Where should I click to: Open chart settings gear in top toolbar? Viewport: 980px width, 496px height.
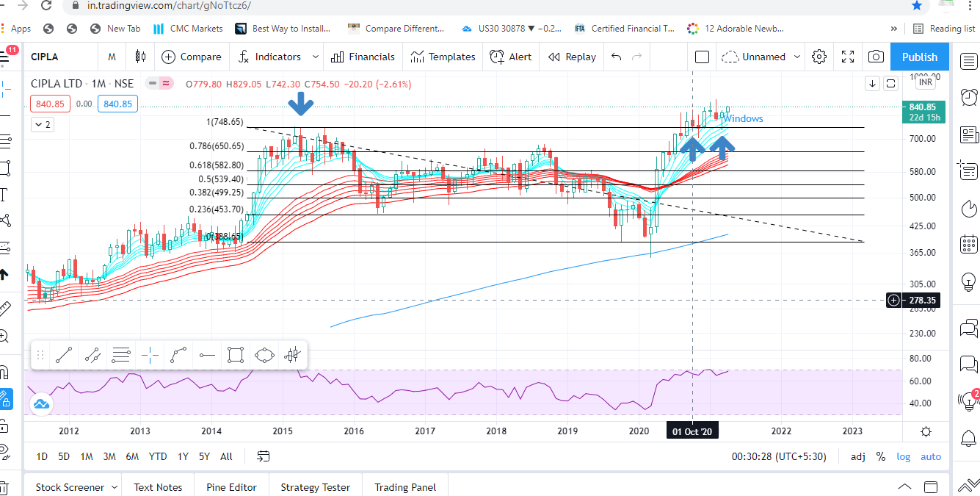(819, 57)
